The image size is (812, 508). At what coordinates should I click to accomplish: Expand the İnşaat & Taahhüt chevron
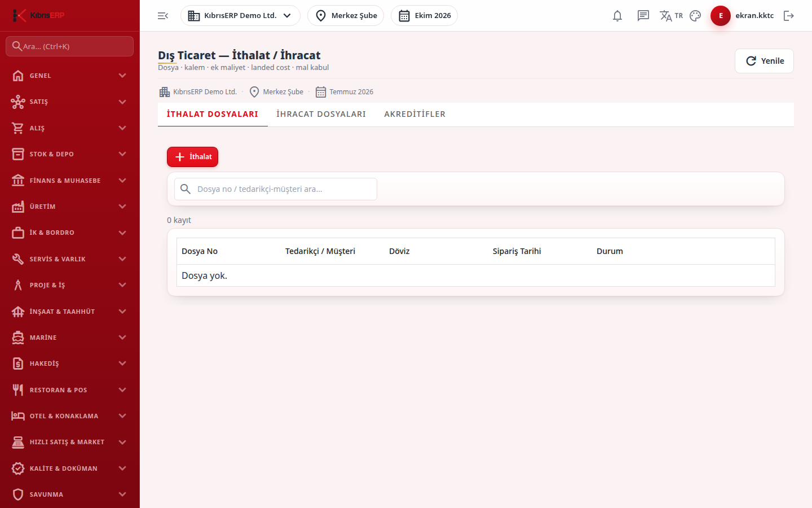point(122,312)
